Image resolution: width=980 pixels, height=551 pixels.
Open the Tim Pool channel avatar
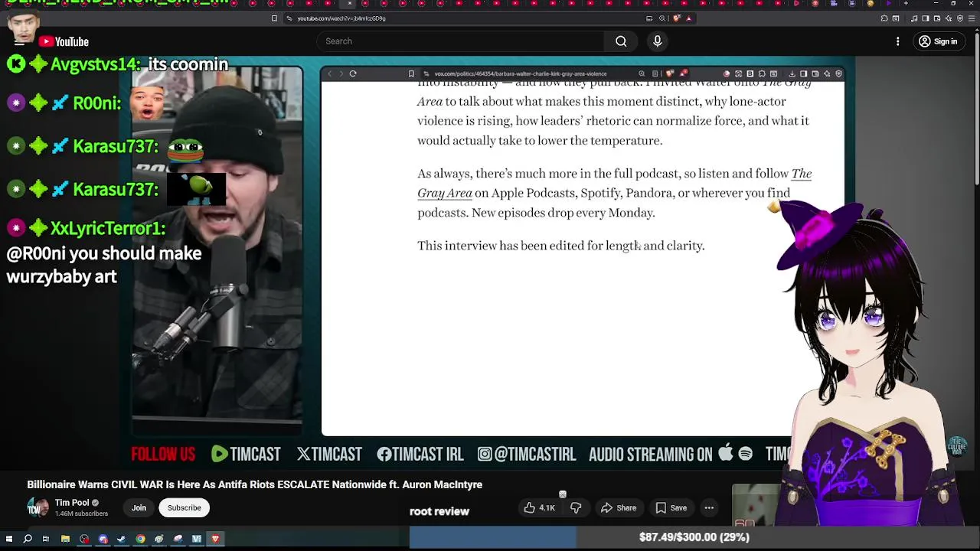click(38, 507)
